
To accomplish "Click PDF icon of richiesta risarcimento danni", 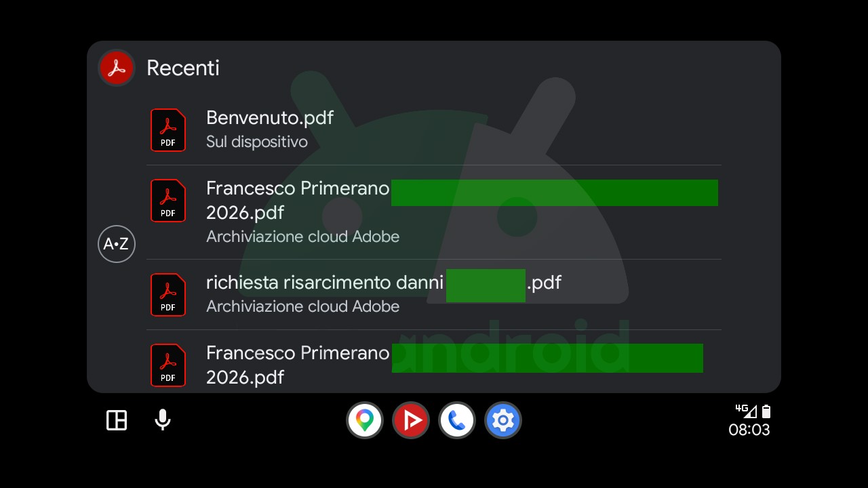I will (168, 295).
